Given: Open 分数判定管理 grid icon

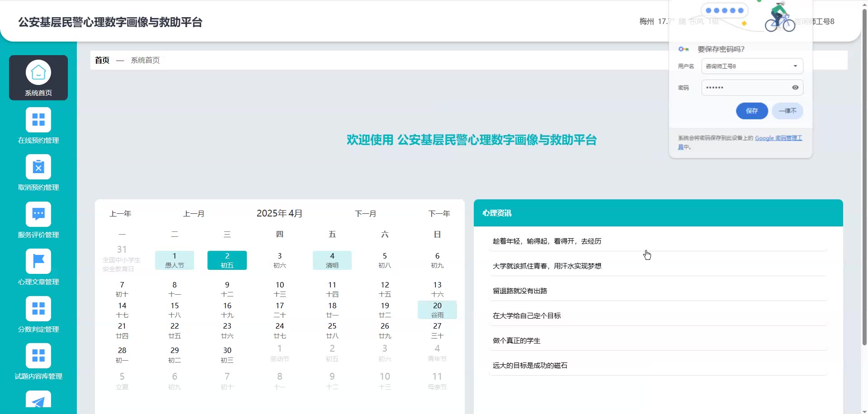Looking at the screenshot, I should (x=38, y=309).
